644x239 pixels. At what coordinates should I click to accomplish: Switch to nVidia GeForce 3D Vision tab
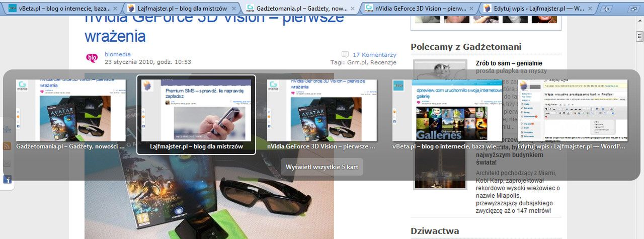[x=418, y=9]
